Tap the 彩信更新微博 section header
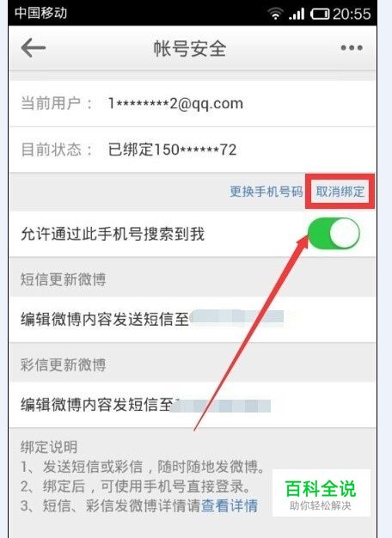The image size is (392, 538). (x=63, y=364)
